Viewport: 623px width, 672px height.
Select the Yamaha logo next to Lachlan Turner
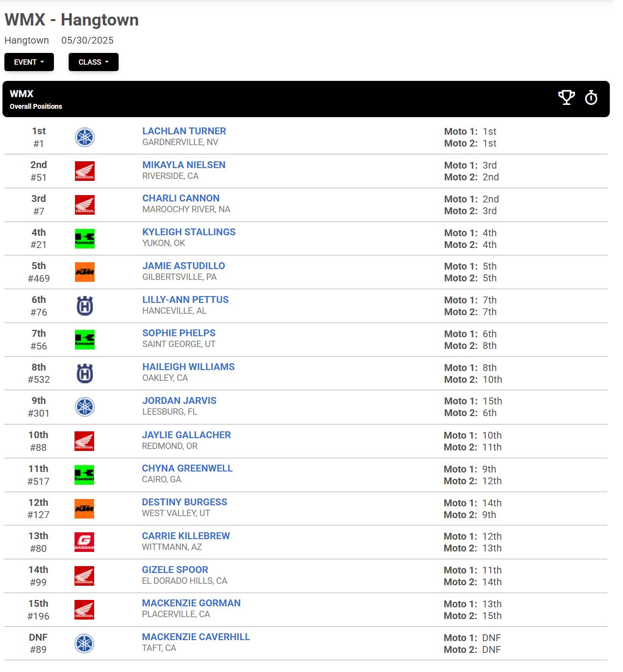84,138
